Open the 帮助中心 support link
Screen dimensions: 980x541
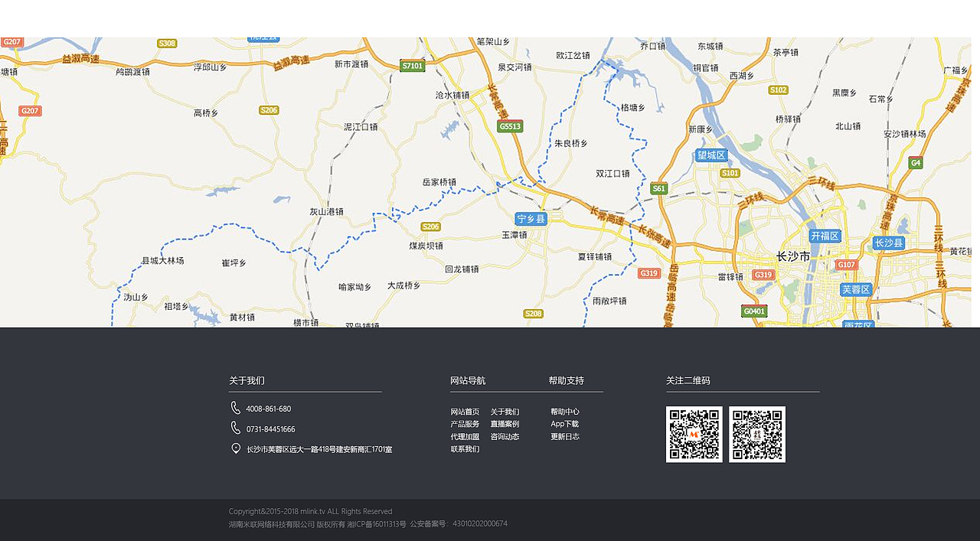click(565, 412)
